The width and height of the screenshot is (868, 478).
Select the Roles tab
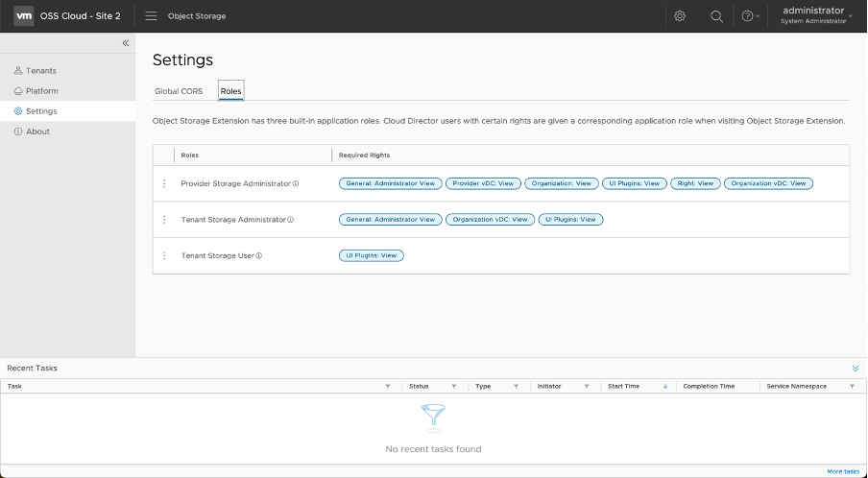point(230,91)
